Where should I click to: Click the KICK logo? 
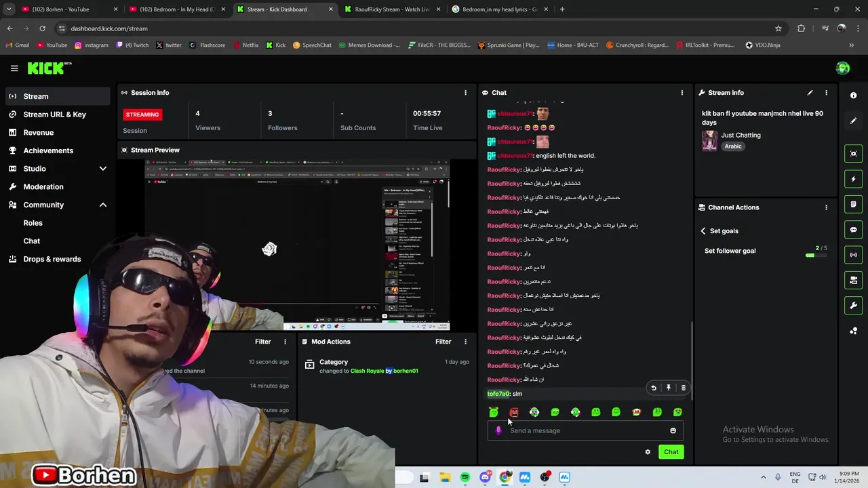click(50, 68)
